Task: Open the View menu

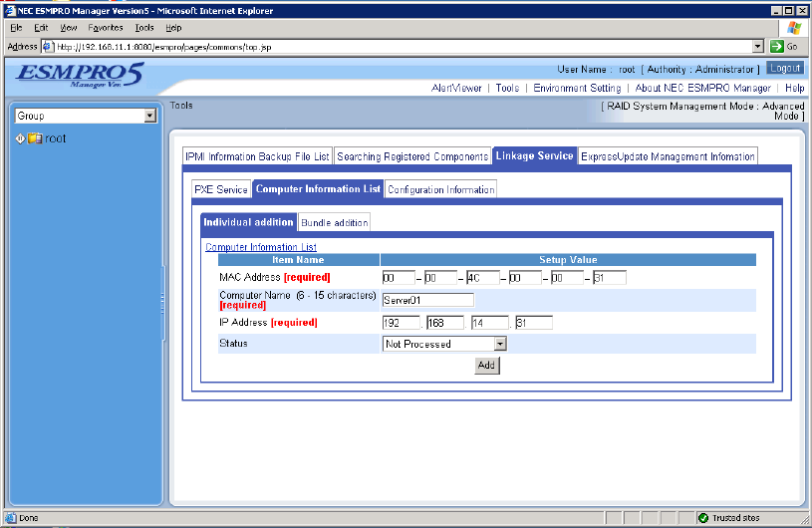Action: click(69, 28)
